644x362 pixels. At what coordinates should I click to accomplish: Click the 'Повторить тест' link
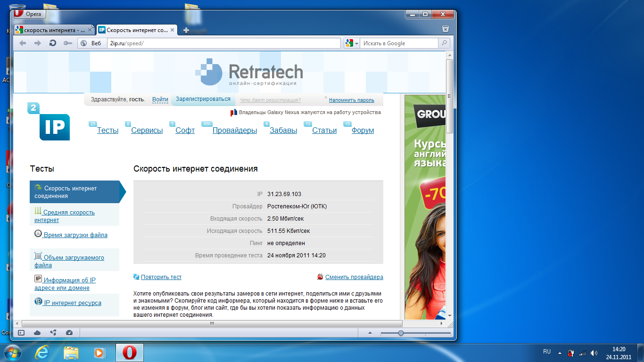pos(161,277)
